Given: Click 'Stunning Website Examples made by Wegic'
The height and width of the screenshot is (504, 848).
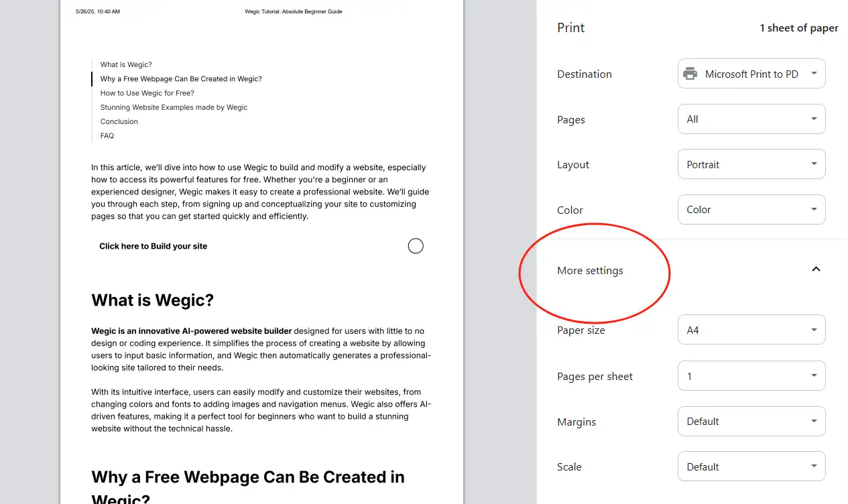Looking at the screenshot, I should click(174, 107).
